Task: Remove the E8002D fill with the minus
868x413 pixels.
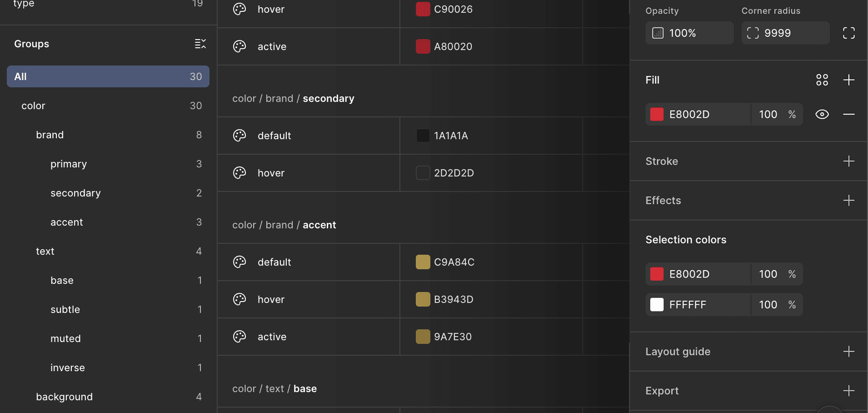Action: [x=849, y=114]
